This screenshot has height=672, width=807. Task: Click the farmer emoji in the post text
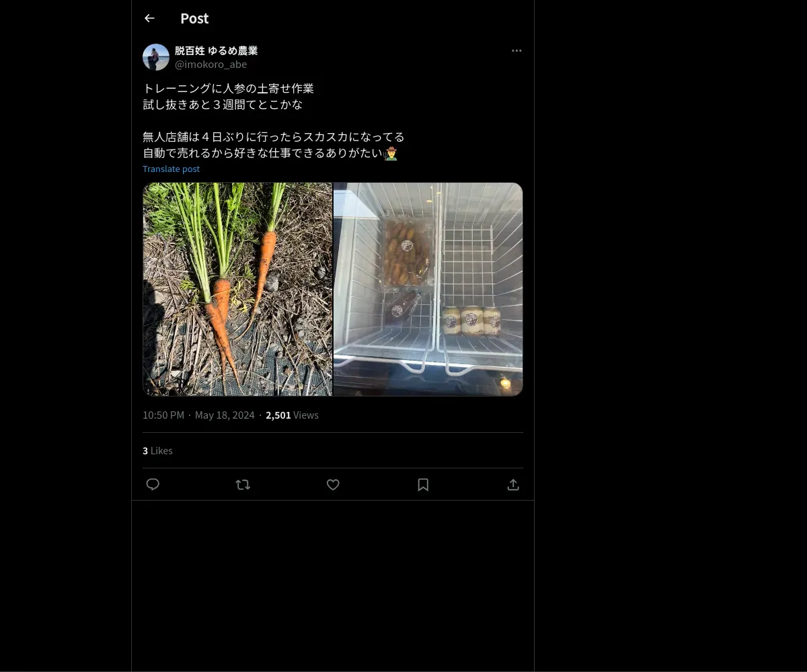point(391,153)
